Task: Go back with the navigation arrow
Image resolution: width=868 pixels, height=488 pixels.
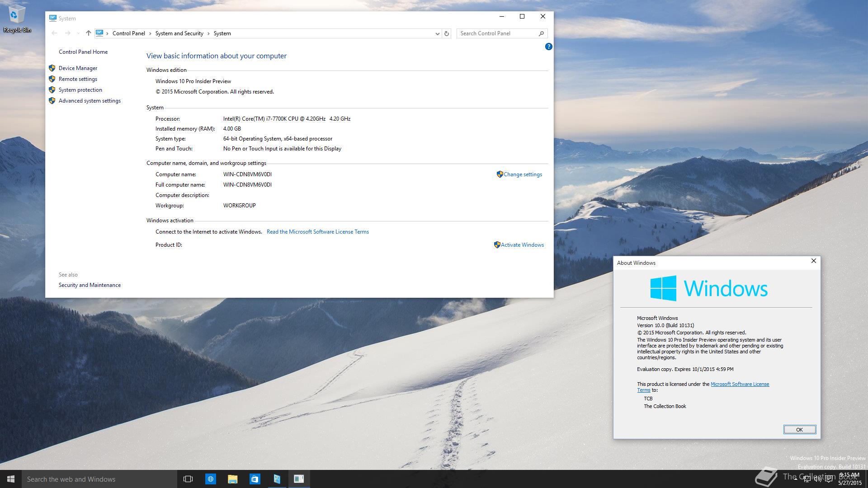Action: (x=54, y=33)
